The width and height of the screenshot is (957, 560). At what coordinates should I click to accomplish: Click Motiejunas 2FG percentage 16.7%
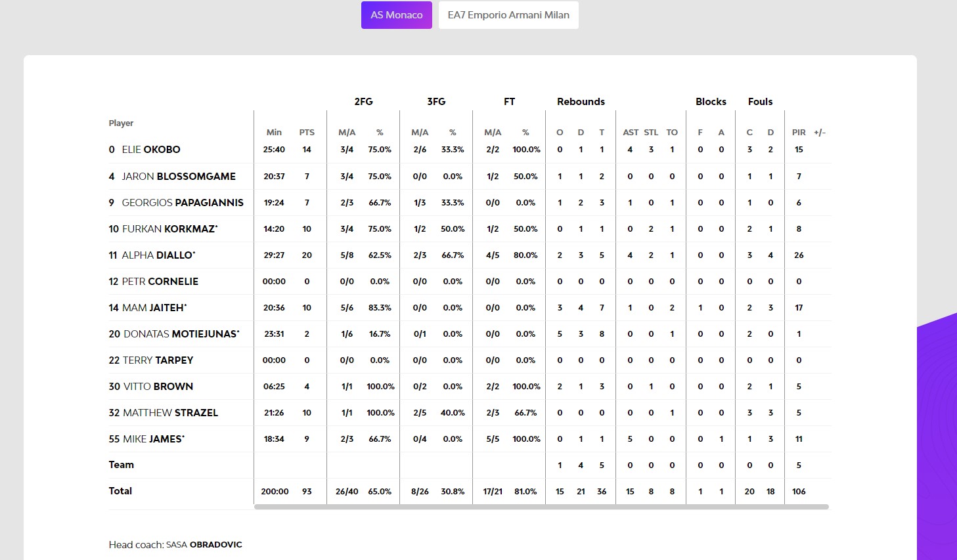pos(380,334)
